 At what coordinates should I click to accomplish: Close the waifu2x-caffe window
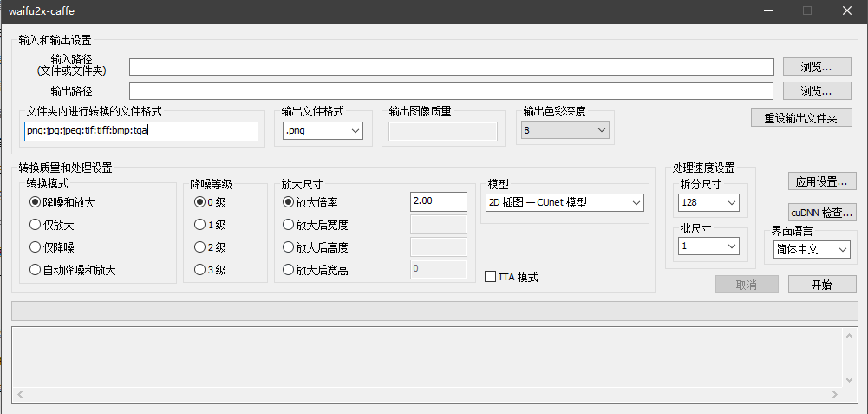pos(846,11)
